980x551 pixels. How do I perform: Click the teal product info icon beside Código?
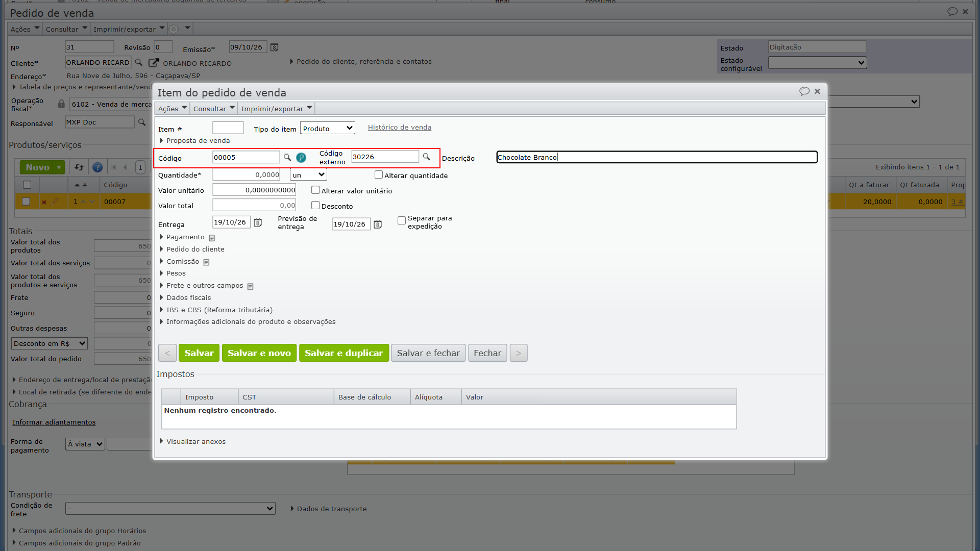pos(301,158)
